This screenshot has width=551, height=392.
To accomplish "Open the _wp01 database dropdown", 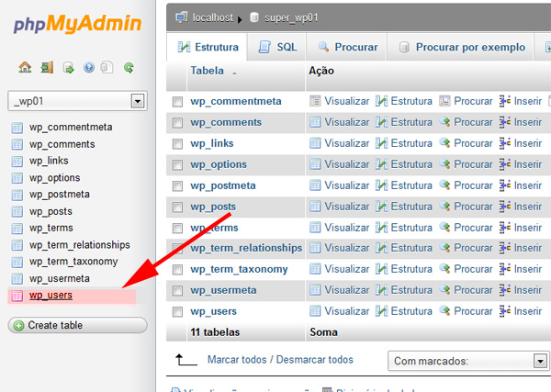I will pyautogui.click(x=138, y=101).
